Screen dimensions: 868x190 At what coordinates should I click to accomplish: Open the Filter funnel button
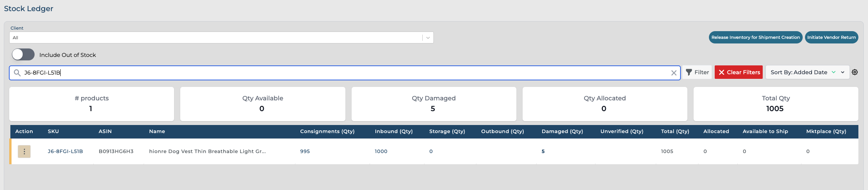pos(697,72)
